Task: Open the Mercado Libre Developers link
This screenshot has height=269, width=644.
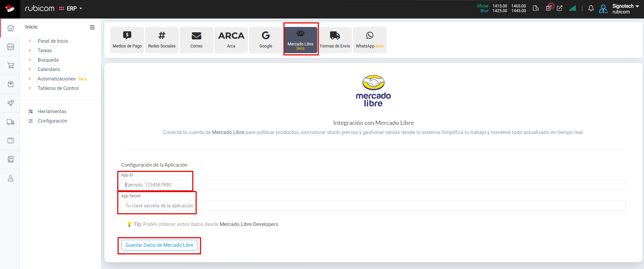Action: point(249,224)
